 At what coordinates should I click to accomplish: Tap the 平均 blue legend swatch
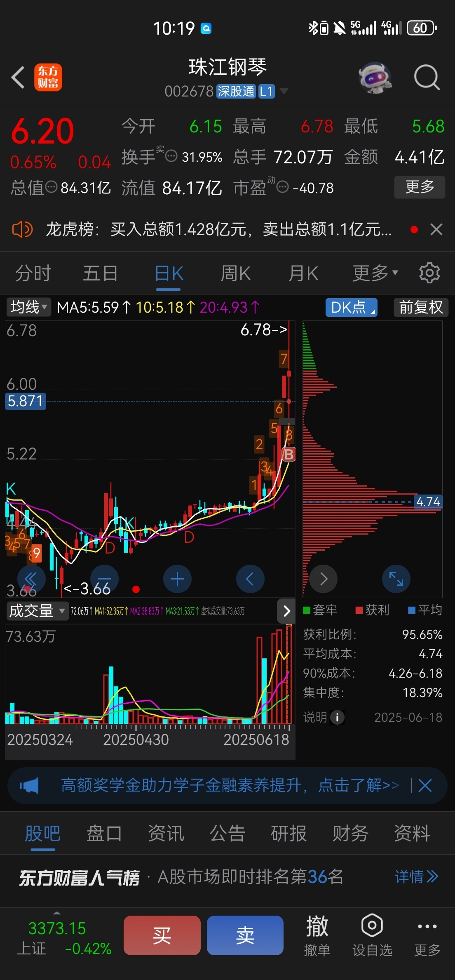click(411, 610)
